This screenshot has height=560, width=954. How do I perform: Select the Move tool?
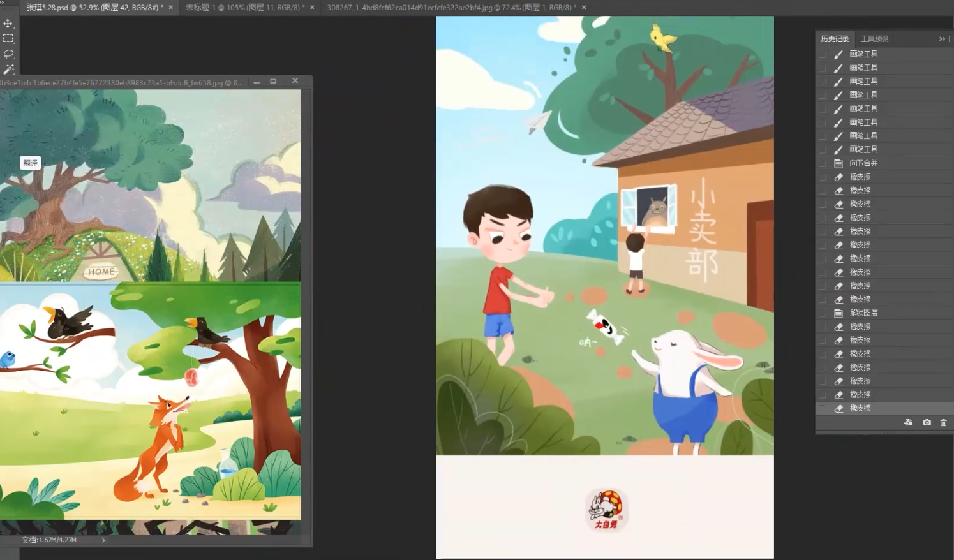(x=8, y=24)
